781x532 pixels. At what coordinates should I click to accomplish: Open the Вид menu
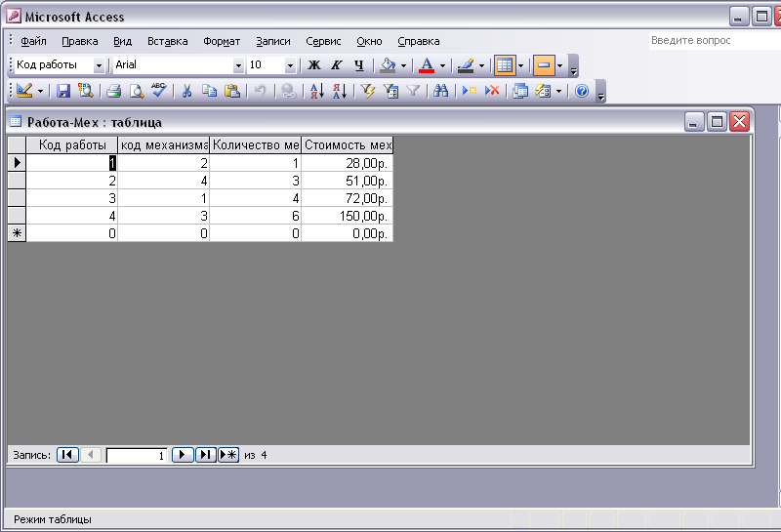(x=123, y=41)
